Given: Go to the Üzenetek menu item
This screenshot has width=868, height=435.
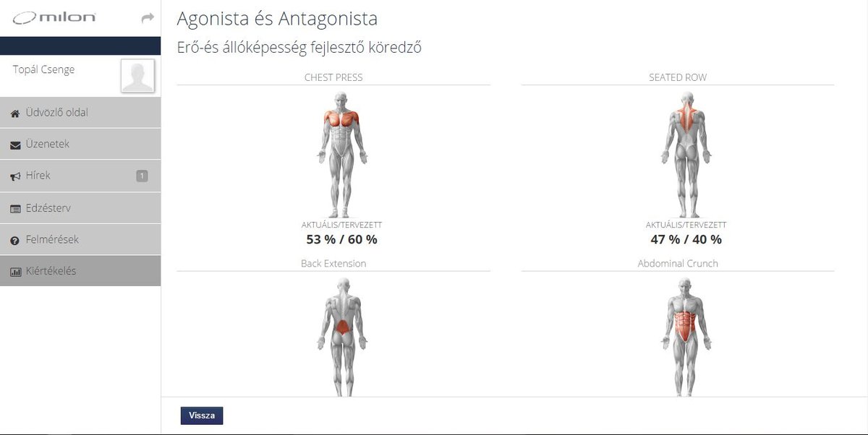Looking at the screenshot, I should (x=80, y=145).
